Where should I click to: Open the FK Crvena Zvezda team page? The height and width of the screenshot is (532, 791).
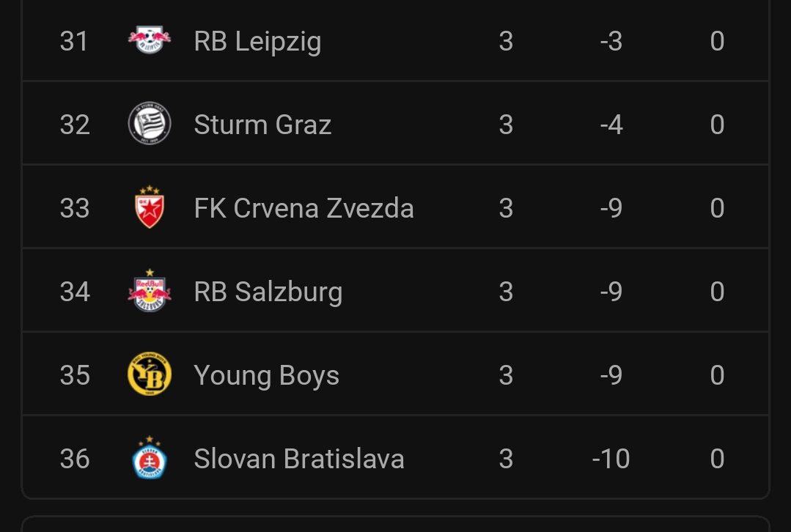[x=303, y=208]
